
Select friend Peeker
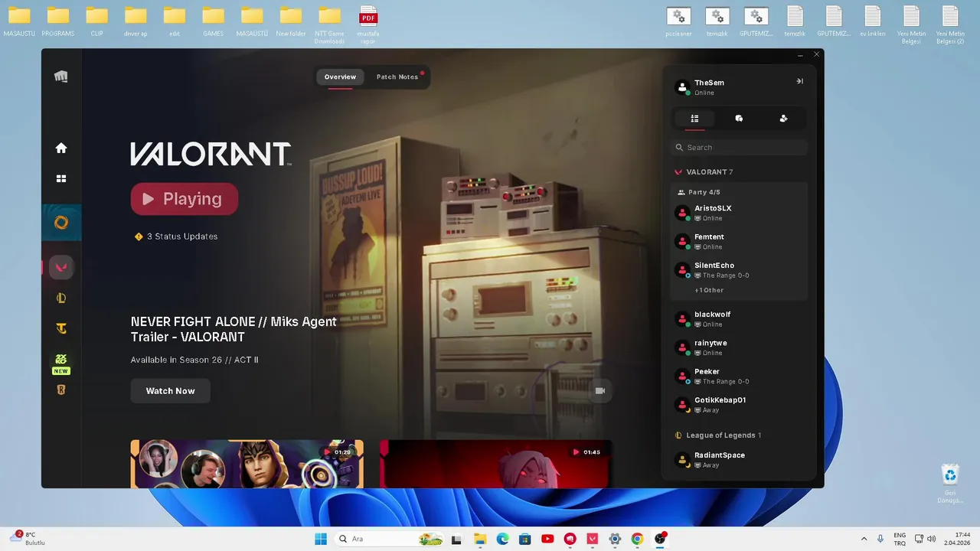pyautogui.click(x=739, y=376)
